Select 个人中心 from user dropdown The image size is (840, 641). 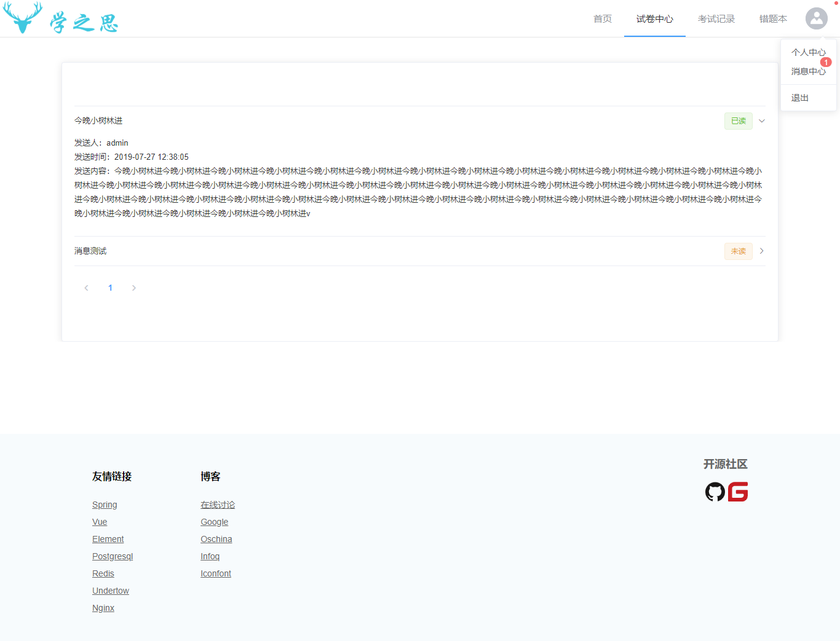[808, 52]
